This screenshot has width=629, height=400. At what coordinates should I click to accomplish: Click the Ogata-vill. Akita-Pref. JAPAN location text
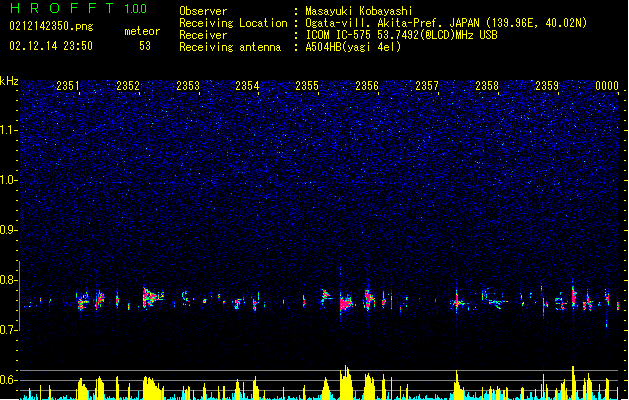click(446, 23)
